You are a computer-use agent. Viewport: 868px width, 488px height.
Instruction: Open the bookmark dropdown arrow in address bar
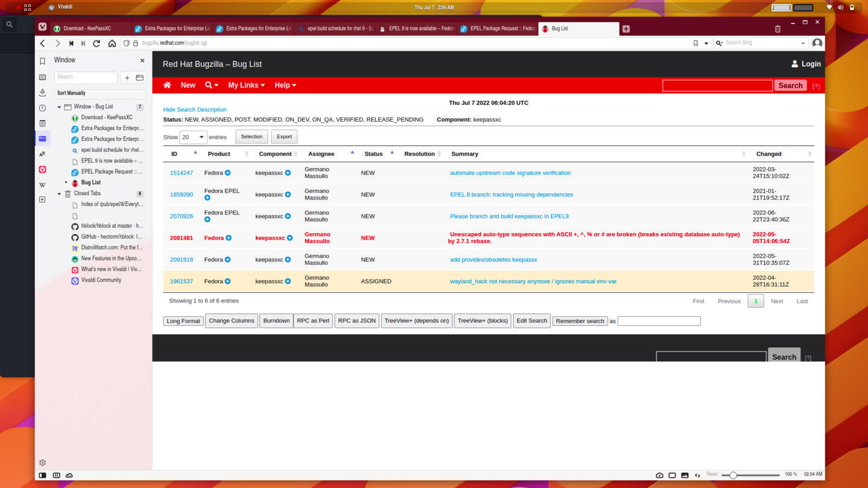coord(706,43)
